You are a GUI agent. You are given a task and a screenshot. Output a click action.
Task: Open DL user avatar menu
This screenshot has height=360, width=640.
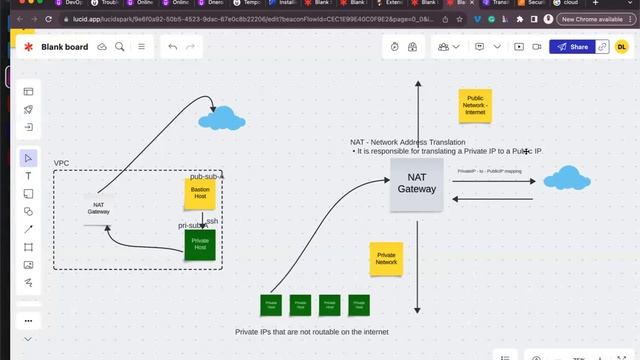click(622, 47)
